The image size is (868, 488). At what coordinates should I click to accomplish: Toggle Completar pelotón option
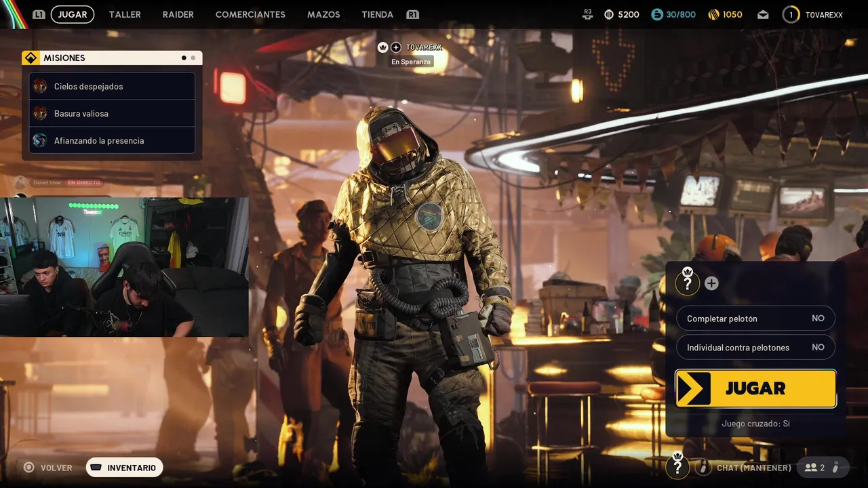[755, 319]
